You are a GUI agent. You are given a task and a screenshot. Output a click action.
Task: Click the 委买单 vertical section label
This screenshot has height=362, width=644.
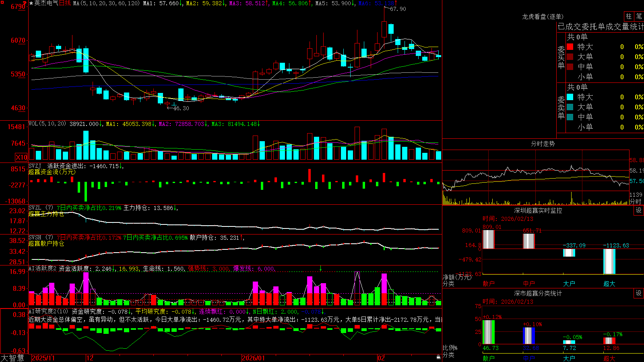point(561,58)
